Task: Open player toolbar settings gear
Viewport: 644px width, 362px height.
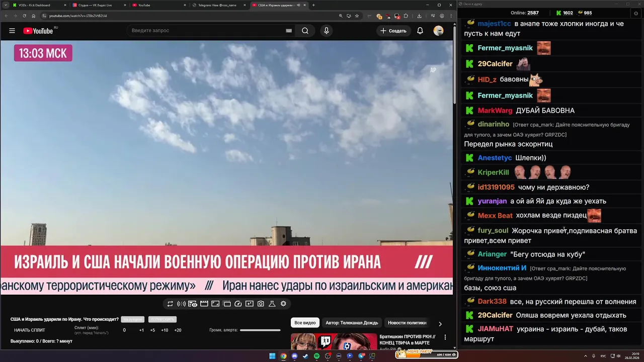Action: pos(283,304)
